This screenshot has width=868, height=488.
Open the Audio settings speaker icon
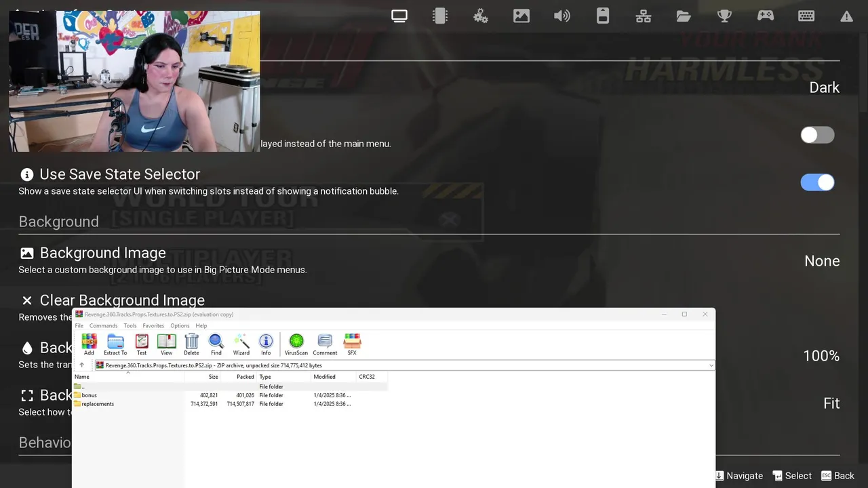[562, 16]
